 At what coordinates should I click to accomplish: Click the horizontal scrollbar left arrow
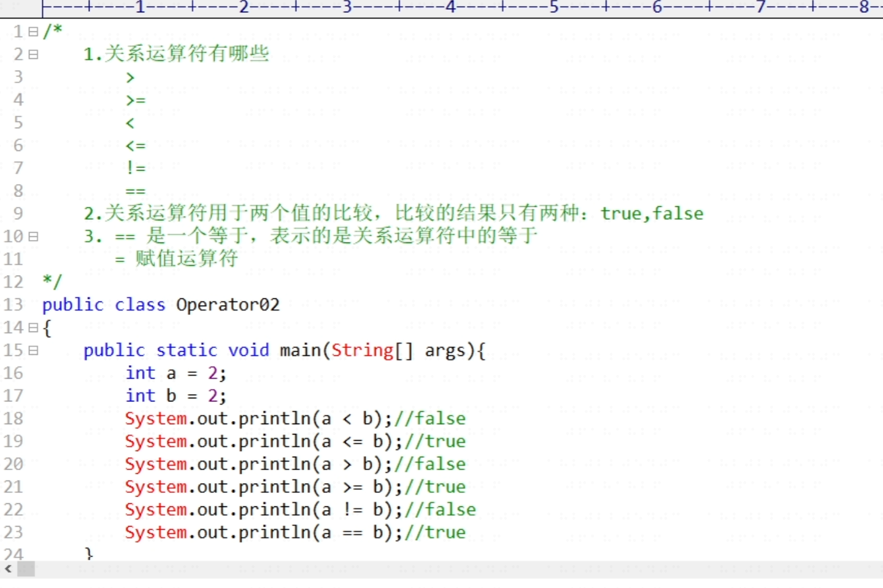pyautogui.click(x=8, y=570)
